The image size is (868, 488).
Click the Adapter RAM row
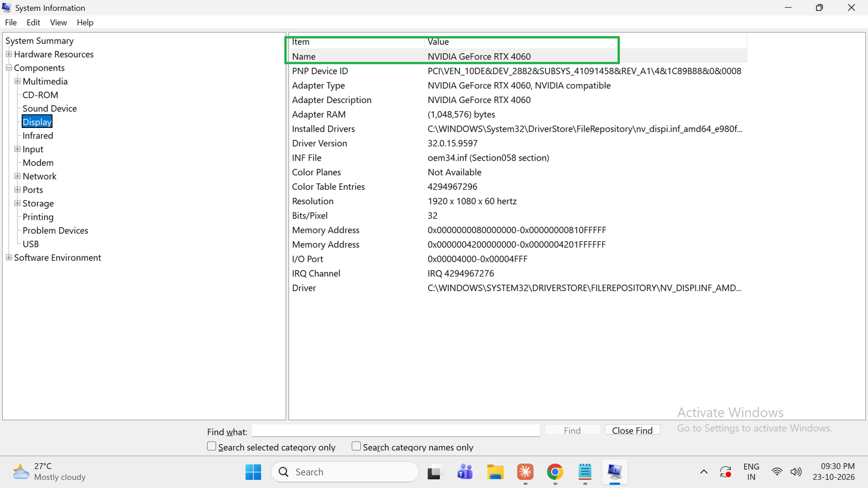coord(519,114)
